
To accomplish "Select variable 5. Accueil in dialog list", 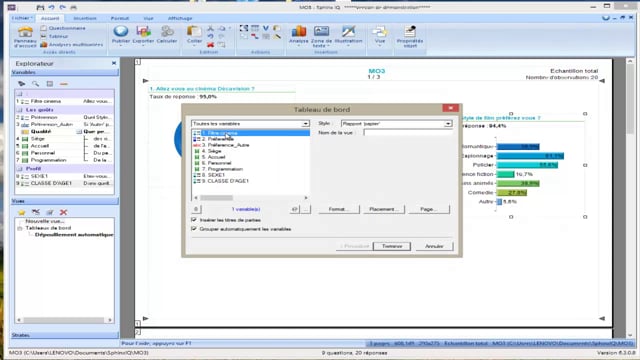I will click(x=213, y=157).
